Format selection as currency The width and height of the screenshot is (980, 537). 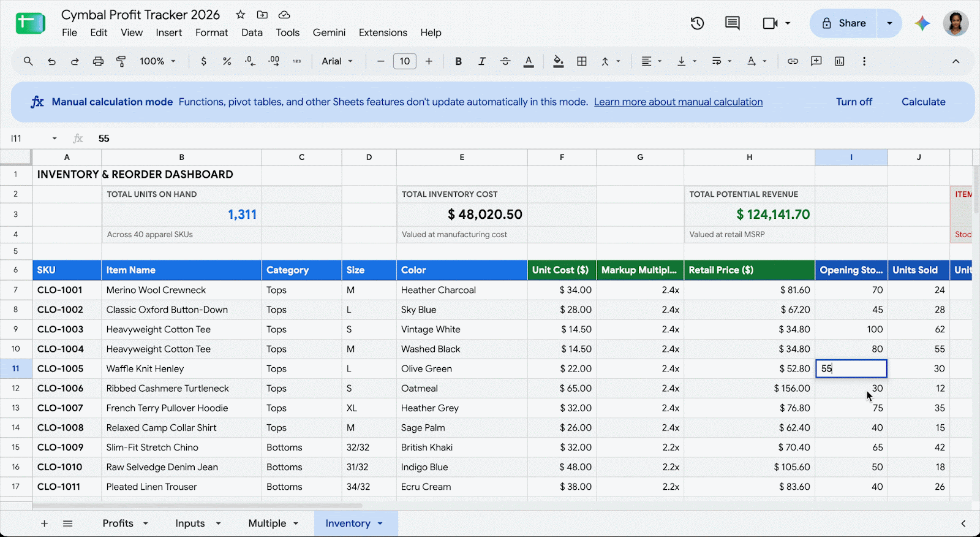(x=203, y=61)
